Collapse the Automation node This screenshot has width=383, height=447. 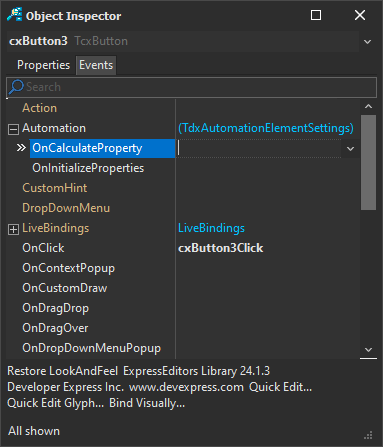tap(13, 129)
